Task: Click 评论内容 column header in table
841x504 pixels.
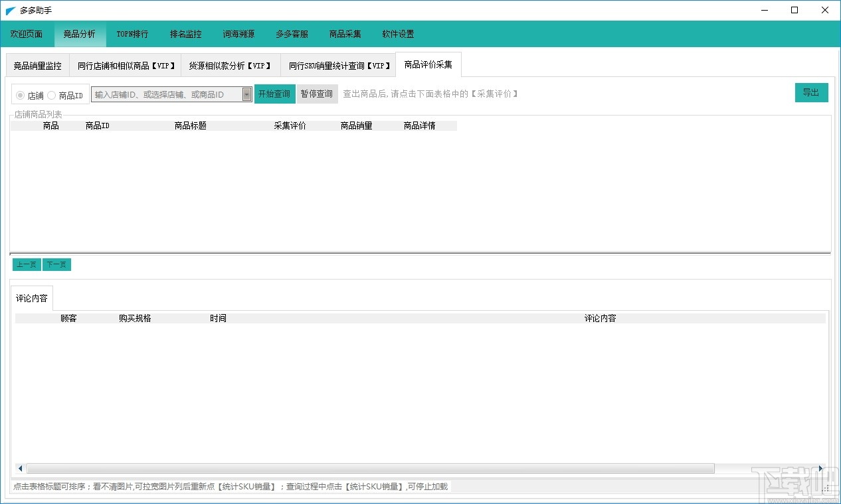Action: [601, 318]
